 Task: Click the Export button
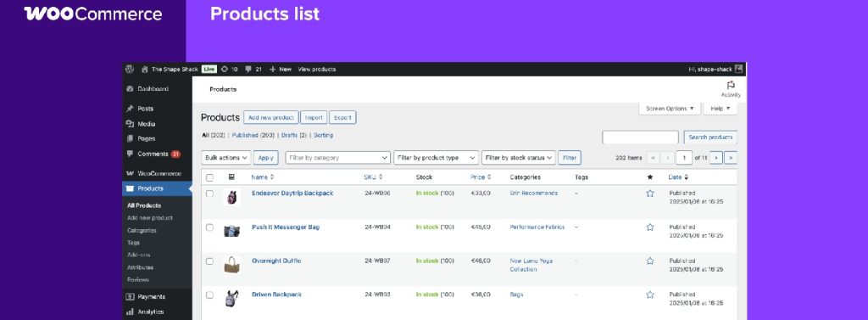[342, 118]
